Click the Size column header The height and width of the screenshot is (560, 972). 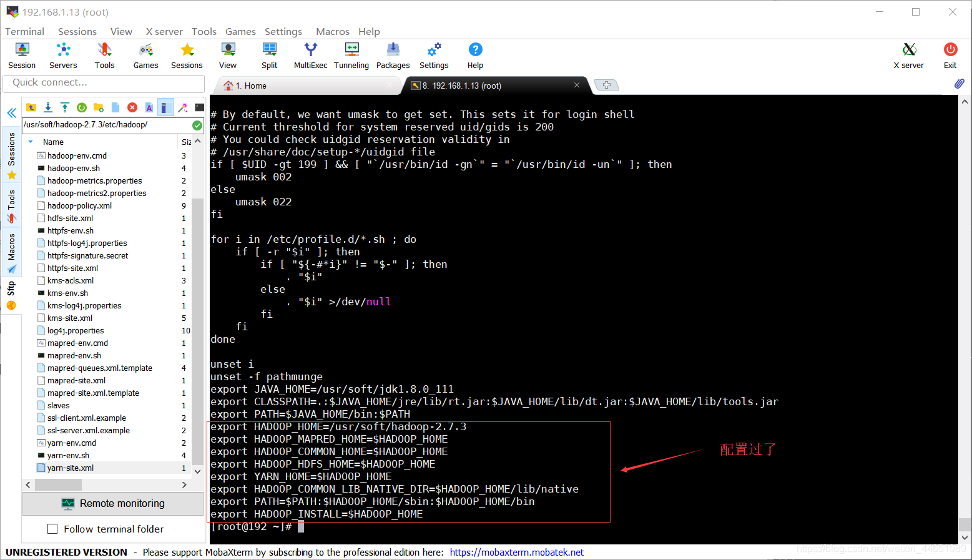(186, 142)
